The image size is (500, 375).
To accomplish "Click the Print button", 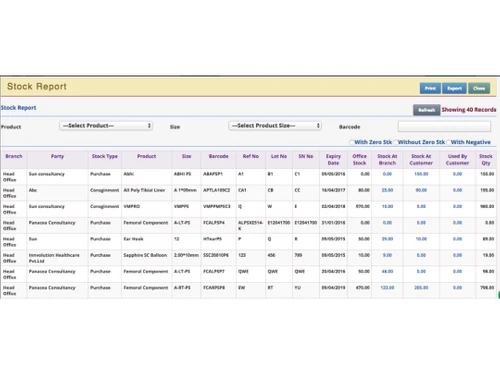I will (430, 88).
